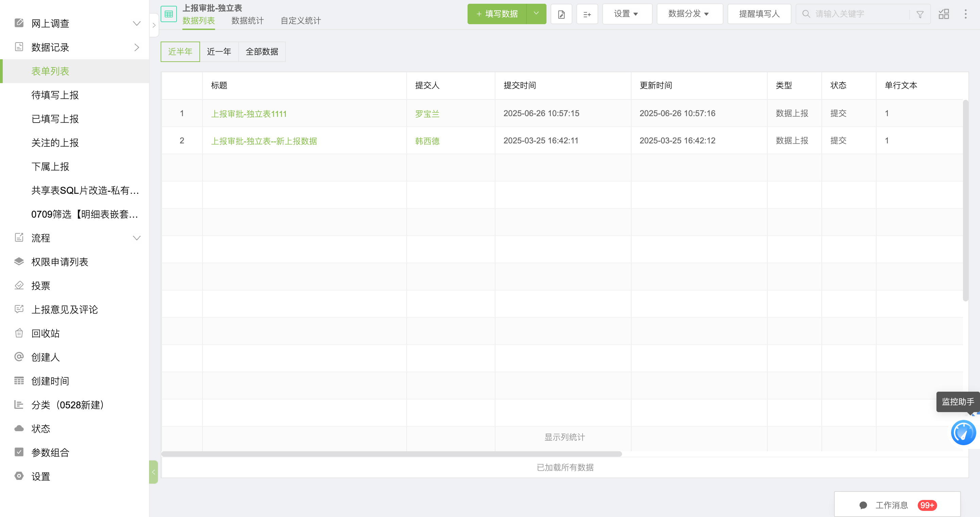Click the keyword search input field

pos(860,14)
